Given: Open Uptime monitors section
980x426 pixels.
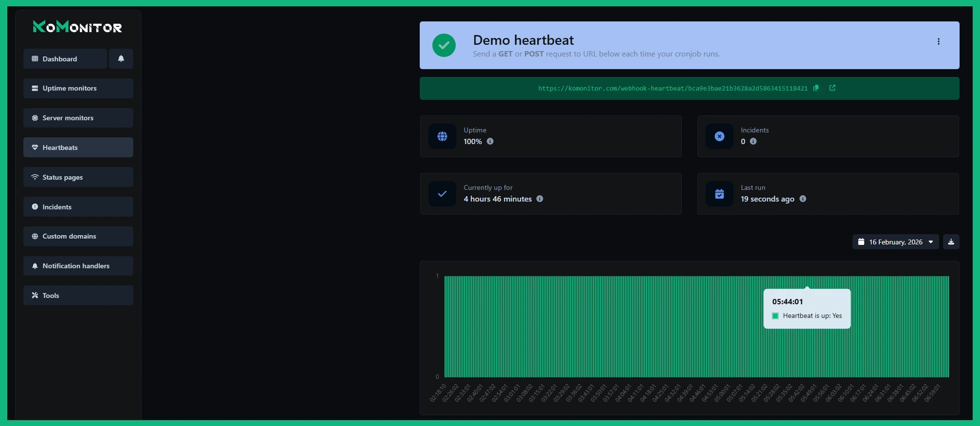Looking at the screenshot, I should pos(78,88).
